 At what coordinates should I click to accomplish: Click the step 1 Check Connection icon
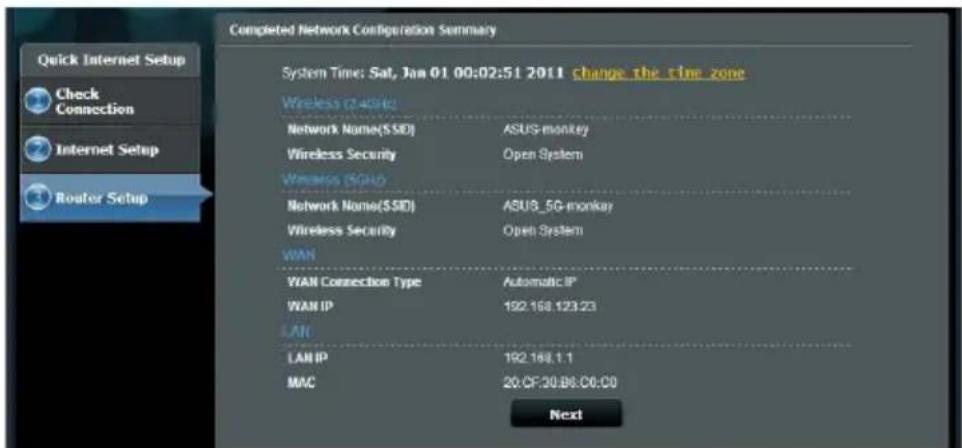[x=37, y=102]
